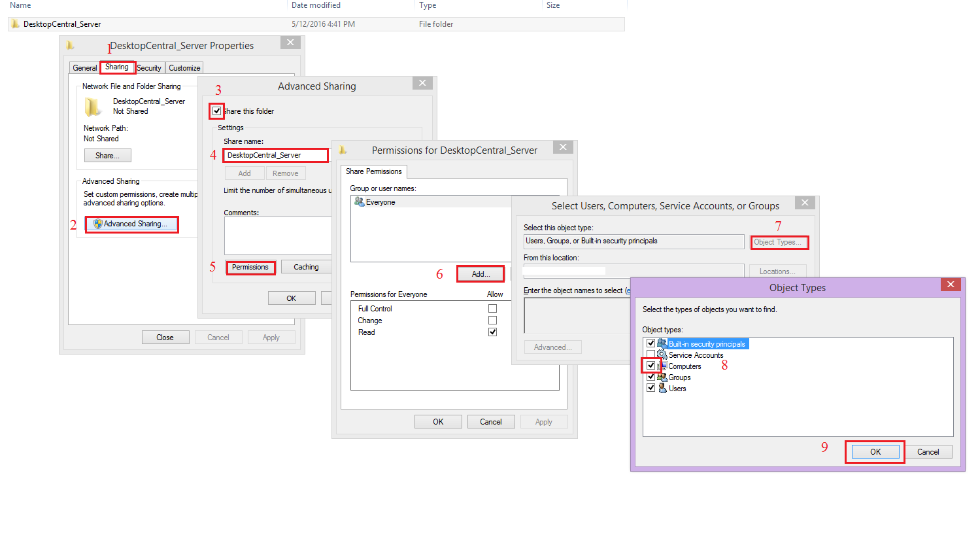
Task: Close the Permissions for DesktopCentral_Server dialog
Action: pyautogui.click(x=563, y=147)
